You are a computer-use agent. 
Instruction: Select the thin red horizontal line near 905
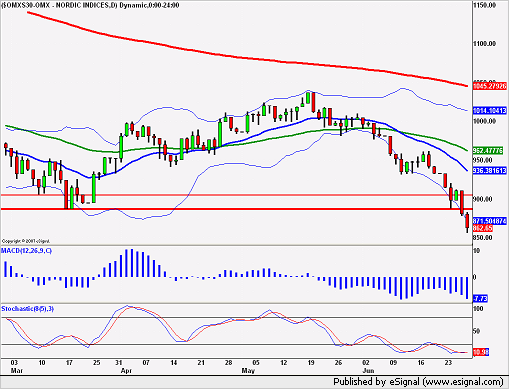pyautogui.click(x=236, y=195)
